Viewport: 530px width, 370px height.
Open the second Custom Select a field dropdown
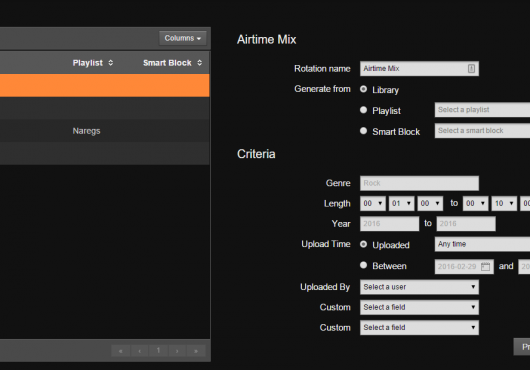click(x=419, y=327)
